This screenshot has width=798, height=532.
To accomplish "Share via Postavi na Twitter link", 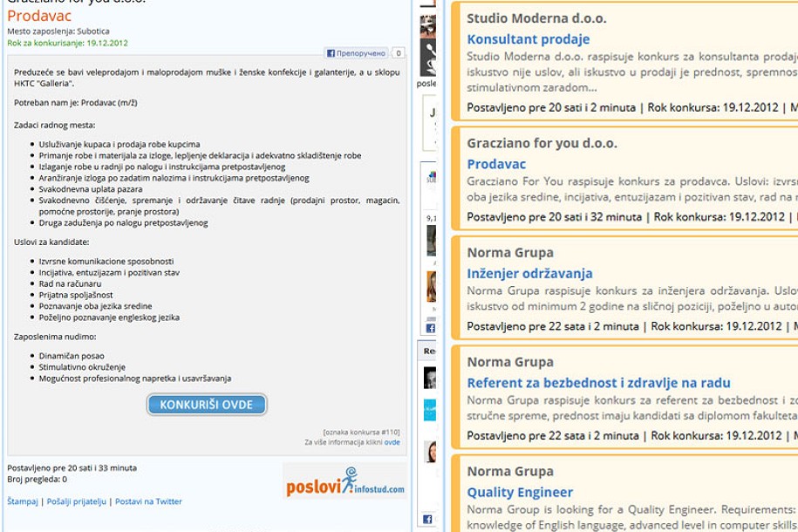I will point(148,501).
